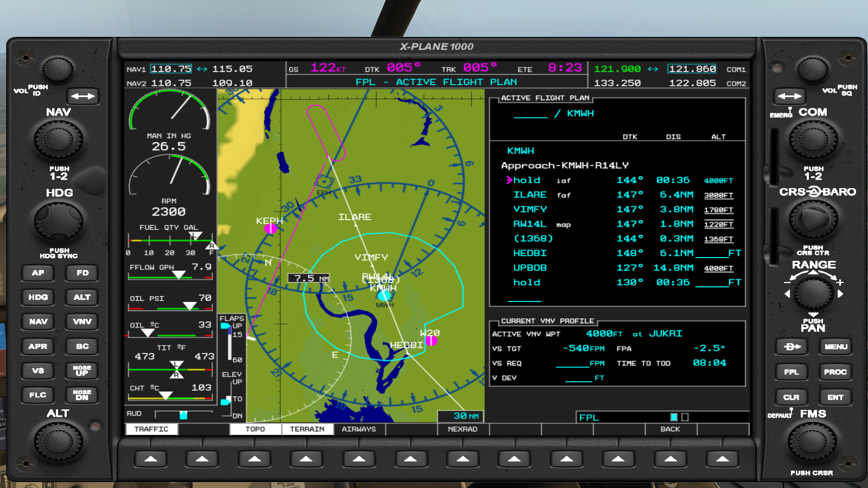The width and height of the screenshot is (868, 488).
Task: Select the TERRAIN softkey label
Action: click(307, 429)
